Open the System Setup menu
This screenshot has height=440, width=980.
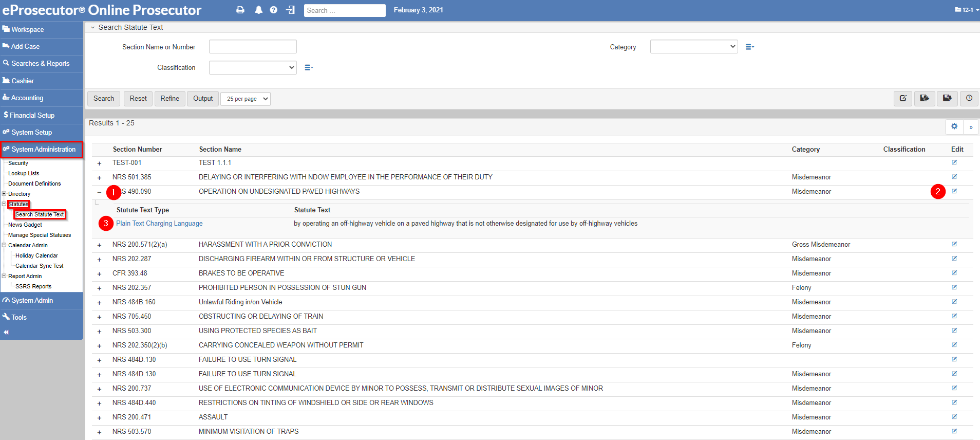[x=41, y=132]
